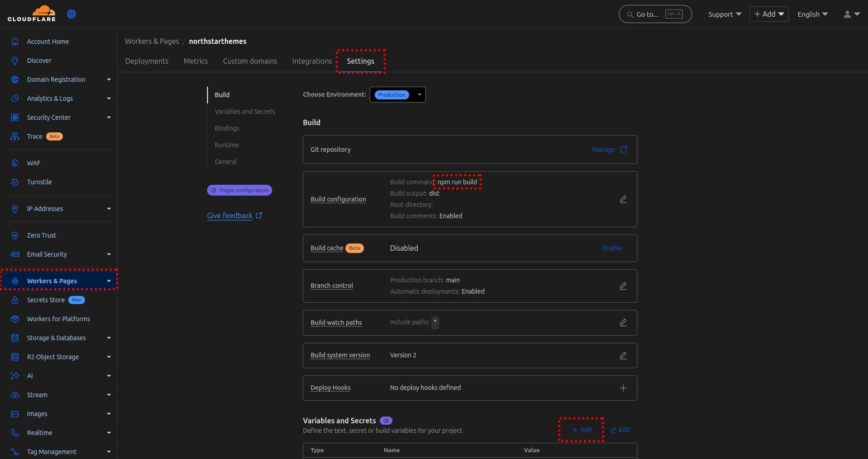Expand Domain Registration menu arrow
This screenshot has height=459, width=868.
[x=109, y=80]
